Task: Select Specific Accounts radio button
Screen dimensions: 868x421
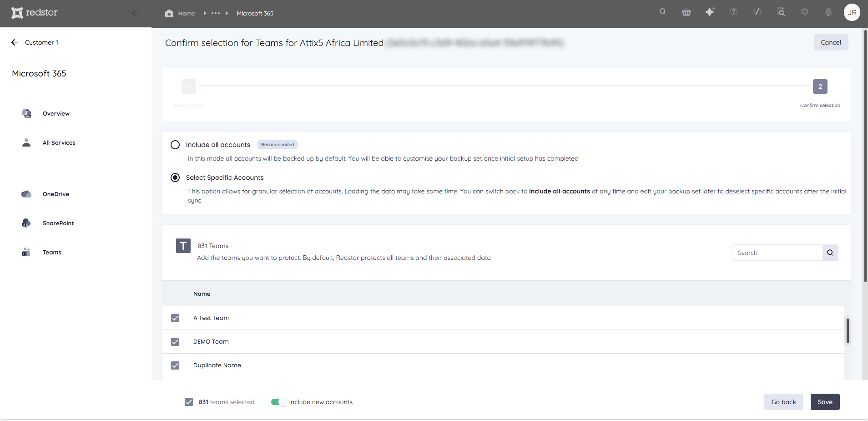Action: click(175, 178)
